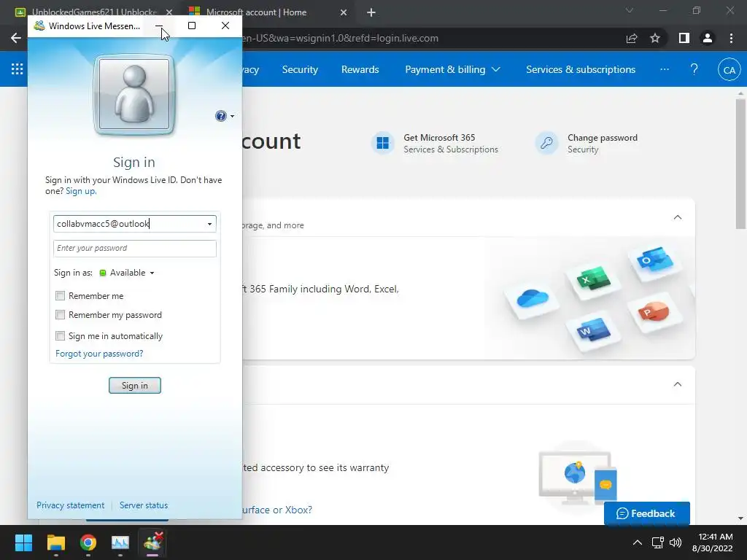The height and width of the screenshot is (560, 747).
Task: Open the Windows Start menu
Action: 23,542
